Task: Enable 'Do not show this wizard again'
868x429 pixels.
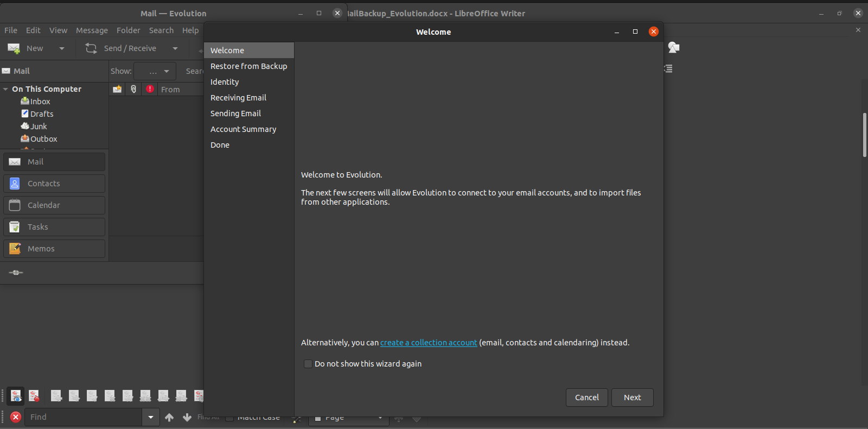Action: 308,364
